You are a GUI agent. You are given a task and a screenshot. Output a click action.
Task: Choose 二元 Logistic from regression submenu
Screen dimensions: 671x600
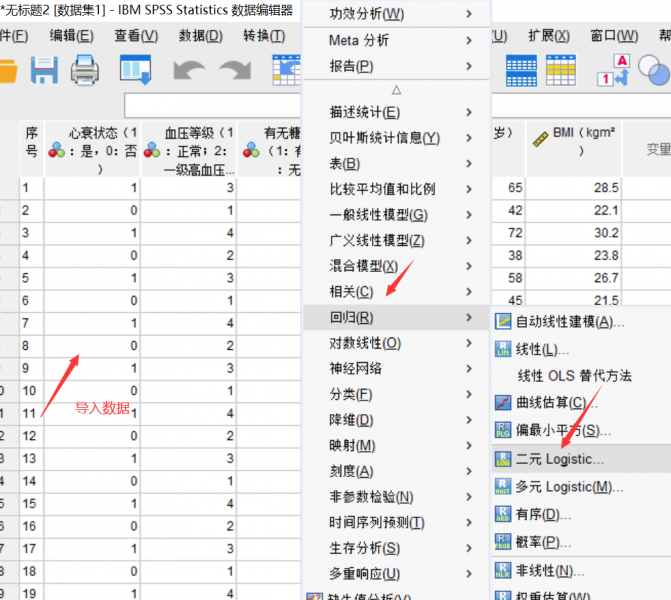[x=559, y=460]
